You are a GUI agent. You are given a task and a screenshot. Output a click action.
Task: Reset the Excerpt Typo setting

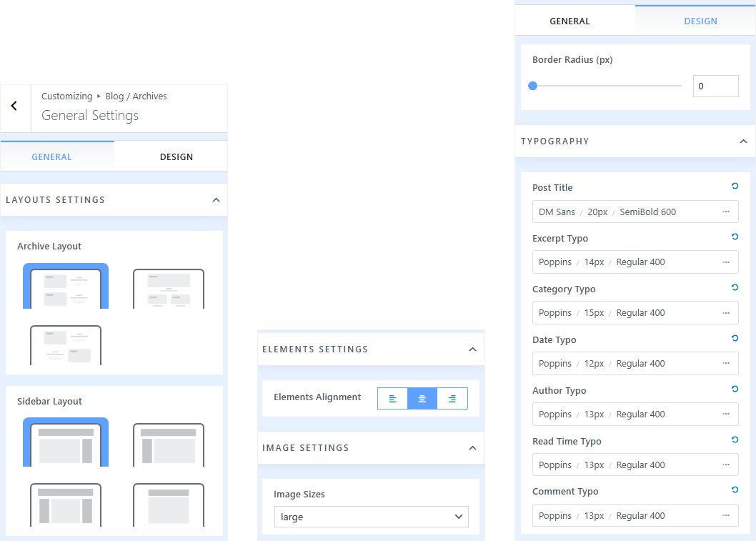pos(735,237)
